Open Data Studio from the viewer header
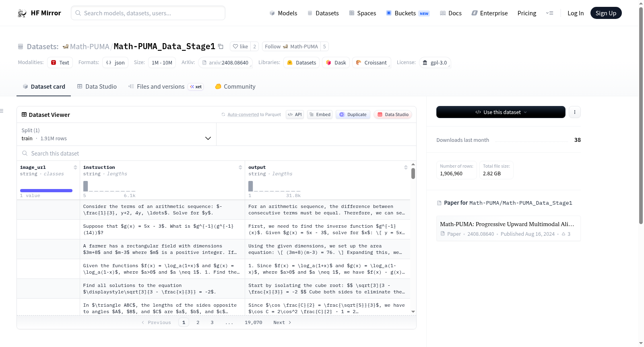Image resolution: width=644 pixels, height=347 pixels. click(x=392, y=114)
